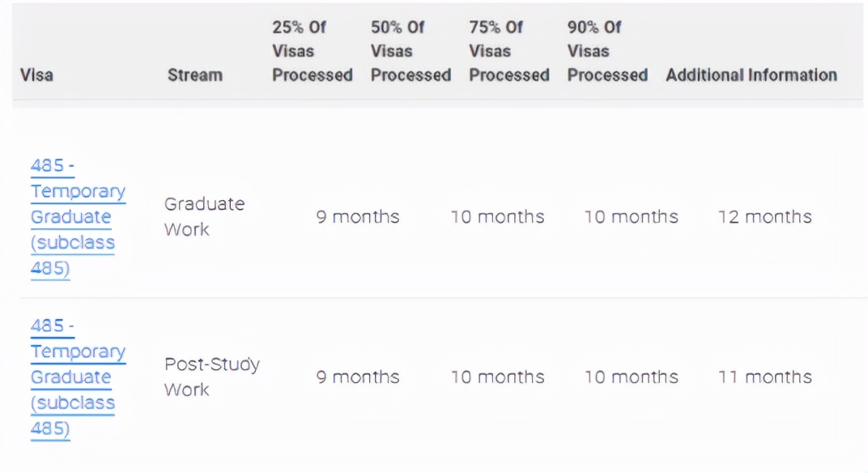Screen dimensions: 868x473
Task: Click the 25% Of Visas Processed header
Action: [x=312, y=51]
